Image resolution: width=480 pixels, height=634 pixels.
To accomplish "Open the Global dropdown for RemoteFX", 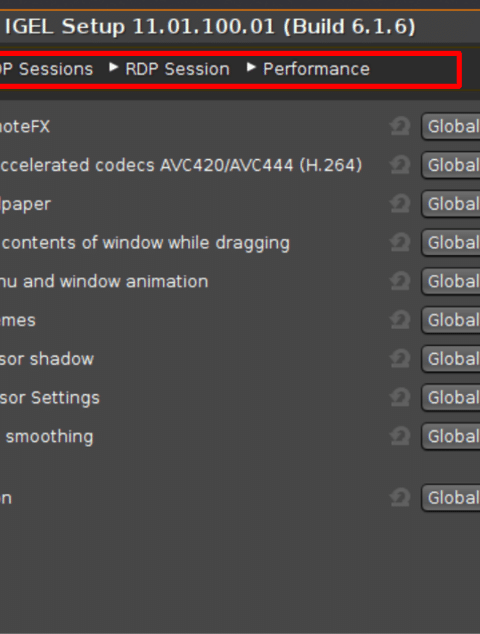I will [451, 127].
